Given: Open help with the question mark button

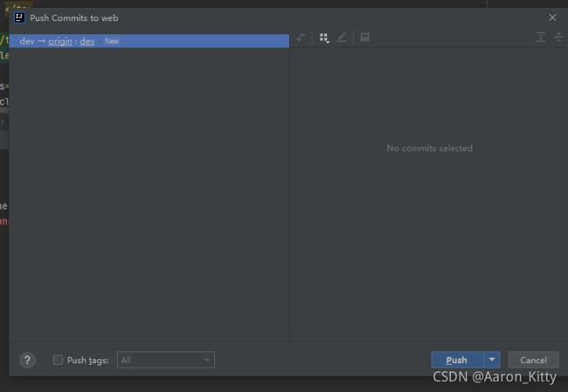Looking at the screenshot, I should click(x=27, y=361).
